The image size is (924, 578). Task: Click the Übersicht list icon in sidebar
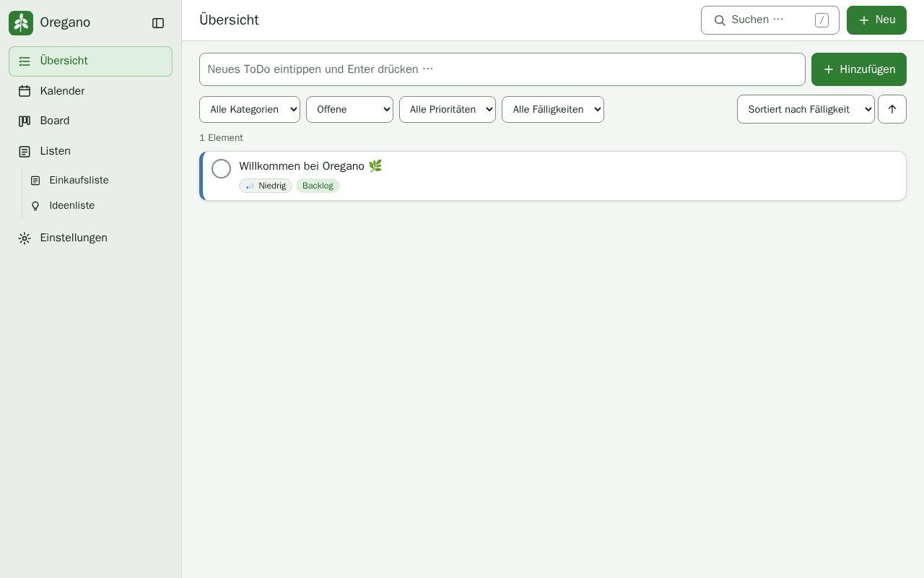pos(25,61)
